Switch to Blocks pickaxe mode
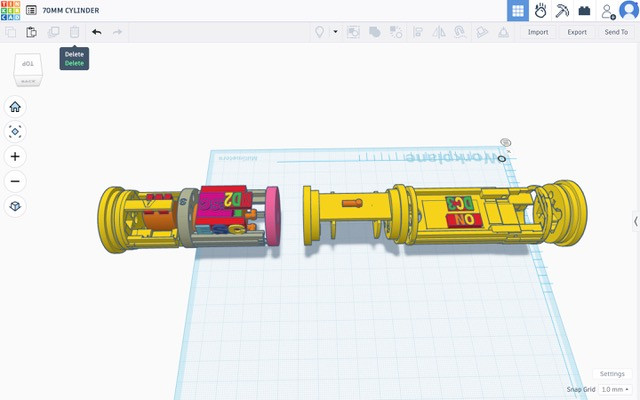 coord(562,11)
